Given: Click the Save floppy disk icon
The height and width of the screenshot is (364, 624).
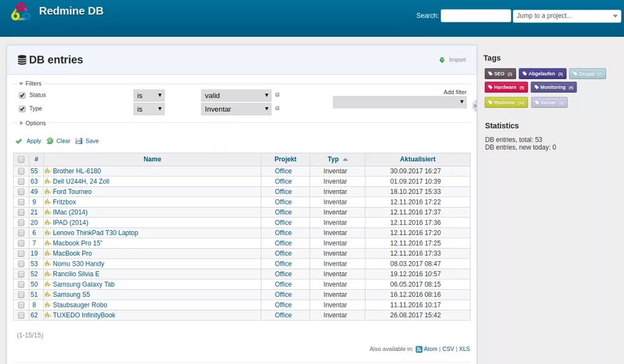Looking at the screenshot, I should pyautogui.click(x=79, y=141).
